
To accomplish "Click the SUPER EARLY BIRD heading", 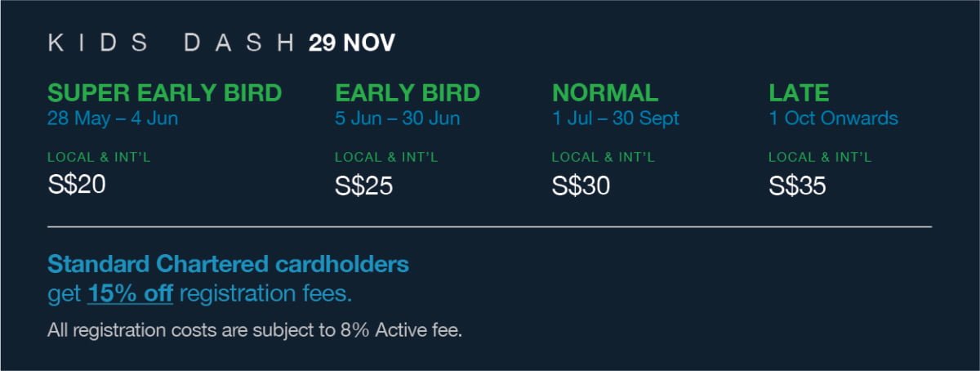I will (x=165, y=92).
